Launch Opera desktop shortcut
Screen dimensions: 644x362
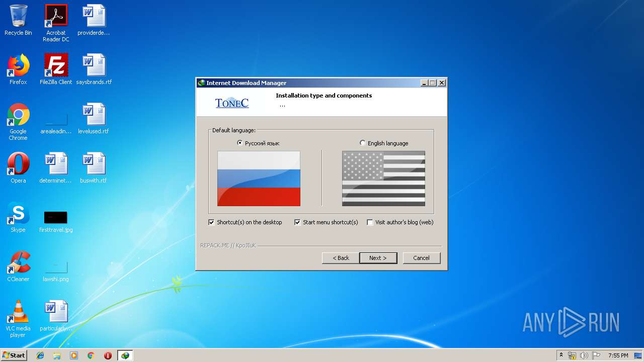point(18,168)
